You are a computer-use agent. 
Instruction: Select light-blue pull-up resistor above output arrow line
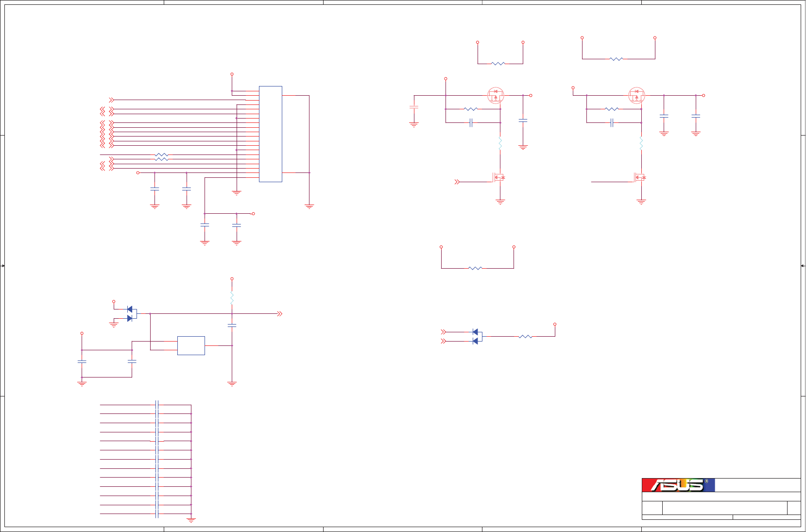tap(232, 298)
